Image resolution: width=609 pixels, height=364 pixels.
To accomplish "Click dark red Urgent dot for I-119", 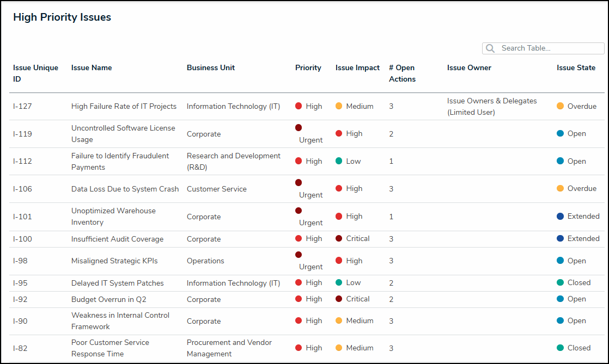I will (x=299, y=128).
